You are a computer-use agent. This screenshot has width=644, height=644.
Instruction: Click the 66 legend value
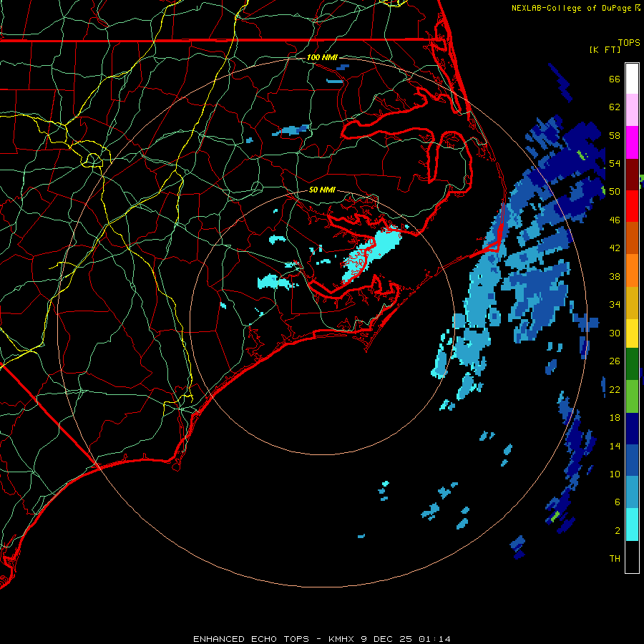coord(615,79)
